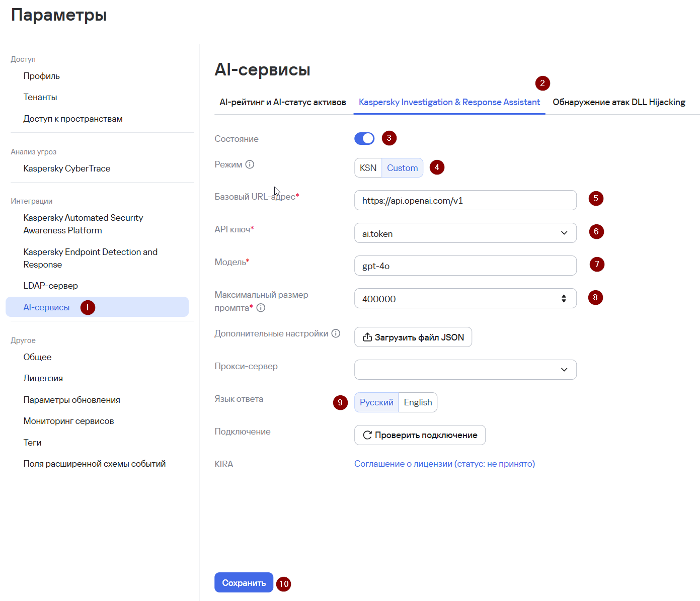Viewport: 700px width, 601px height.
Task: Open Kaspersky Automated Security Awareness Platform
Action: coord(83,224)
